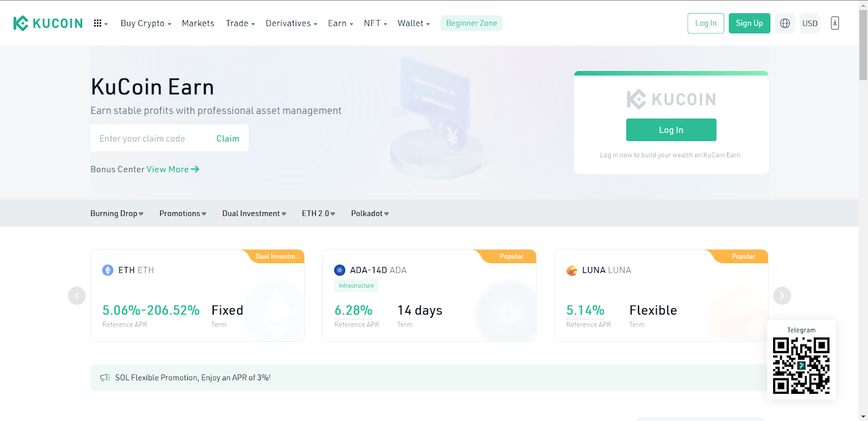The image size is (868, 421).
Task: Change the USD currency setting
Action: [810, 23]
